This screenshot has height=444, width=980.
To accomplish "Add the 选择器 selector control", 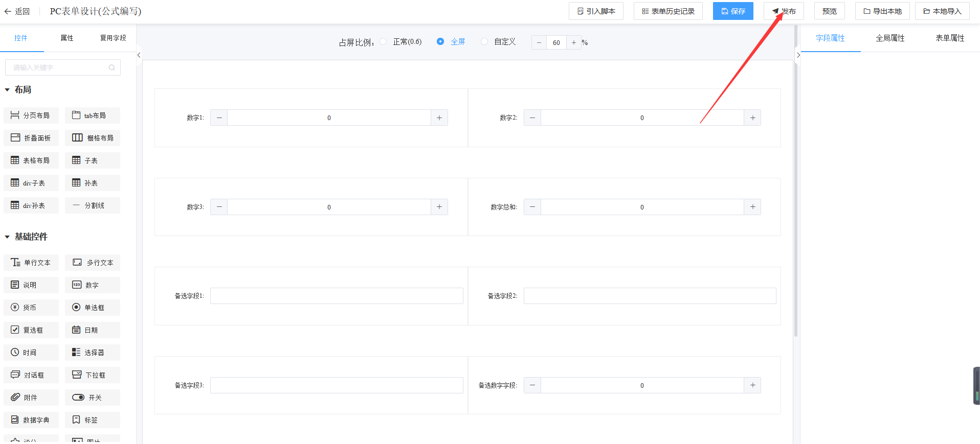I will coord(93,353).
